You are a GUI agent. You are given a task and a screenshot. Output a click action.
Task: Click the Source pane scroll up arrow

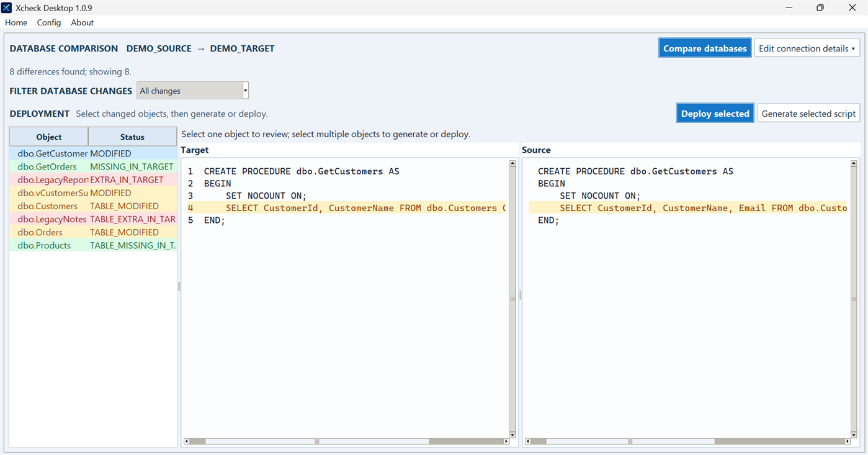pos(854,164)
